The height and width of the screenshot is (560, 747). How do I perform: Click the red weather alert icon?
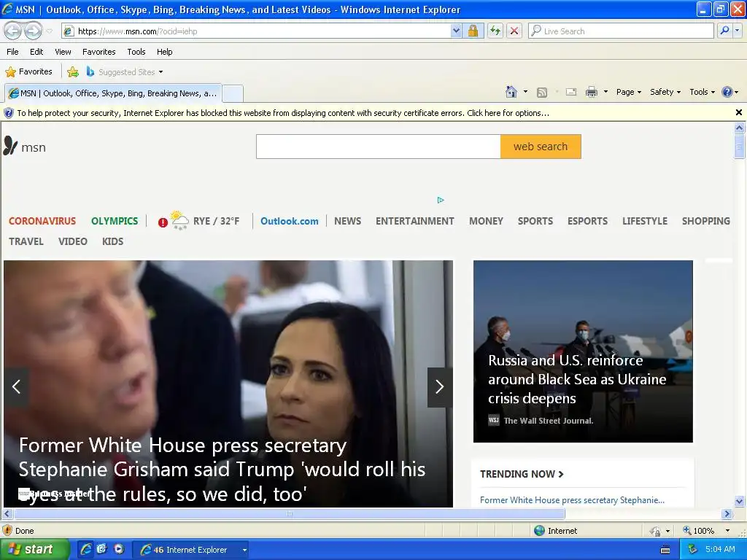163,222
